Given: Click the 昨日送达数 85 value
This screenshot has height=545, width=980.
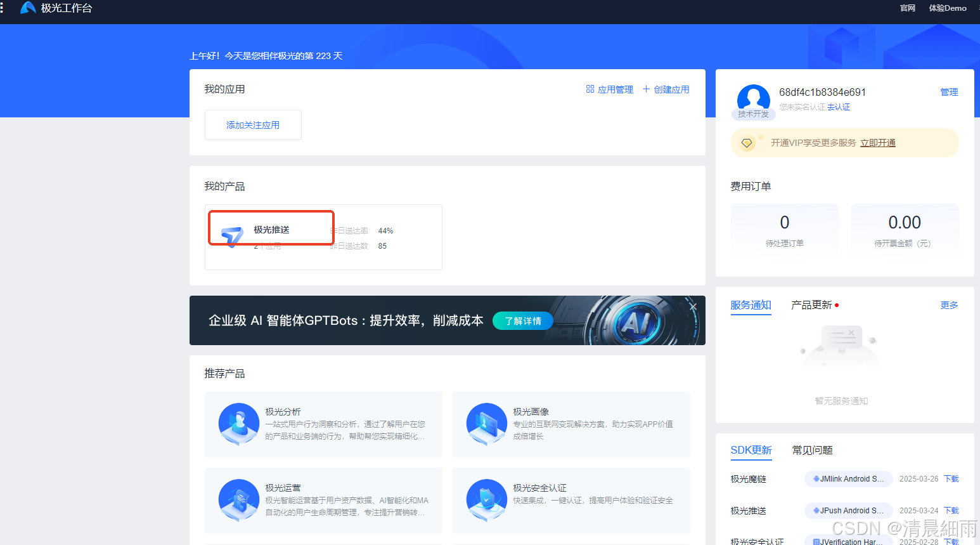Looking at the screenshot, I should point(382,246).
